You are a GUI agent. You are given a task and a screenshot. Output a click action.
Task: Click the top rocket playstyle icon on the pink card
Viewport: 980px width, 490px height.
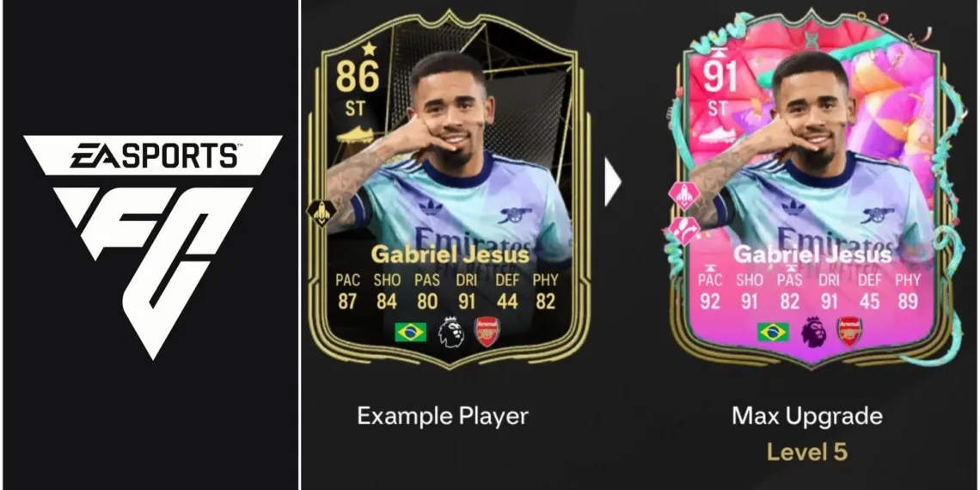pyautogui.click(x=683, y=195)
